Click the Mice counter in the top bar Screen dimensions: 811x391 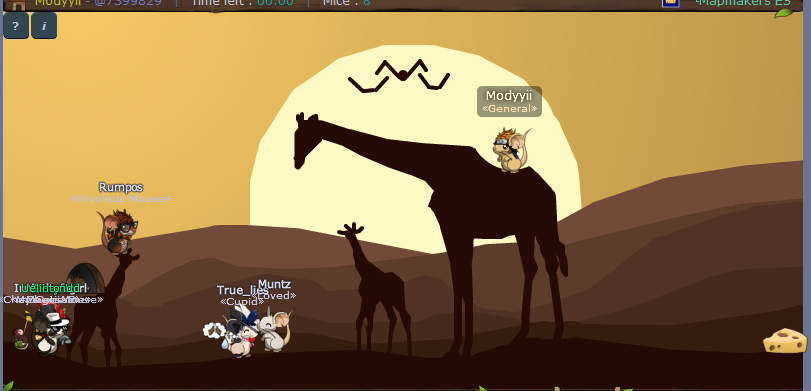[347, 3]
